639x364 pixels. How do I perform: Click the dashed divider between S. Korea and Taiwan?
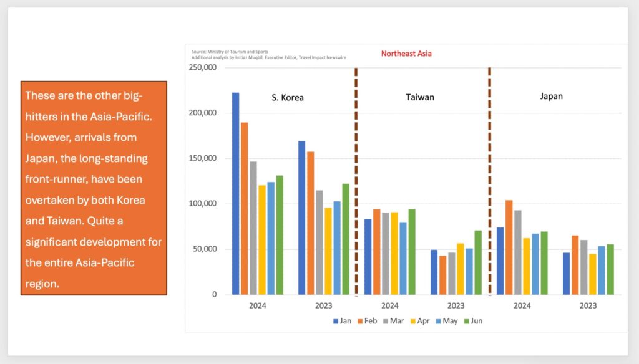[356, 181]
